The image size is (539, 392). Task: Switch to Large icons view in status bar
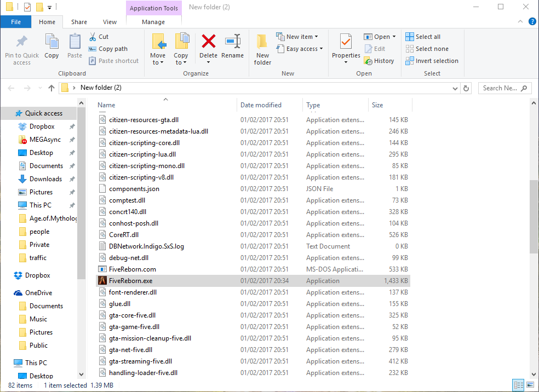530,385
